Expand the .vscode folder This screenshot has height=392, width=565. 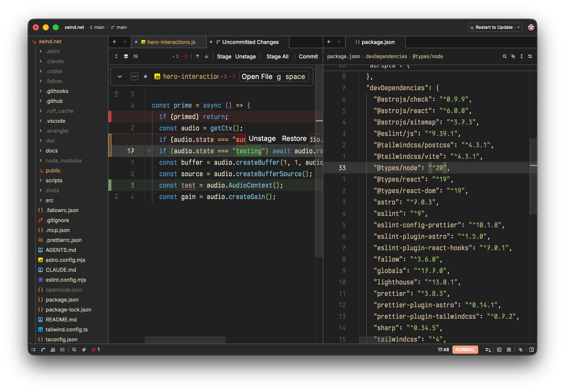41,121
